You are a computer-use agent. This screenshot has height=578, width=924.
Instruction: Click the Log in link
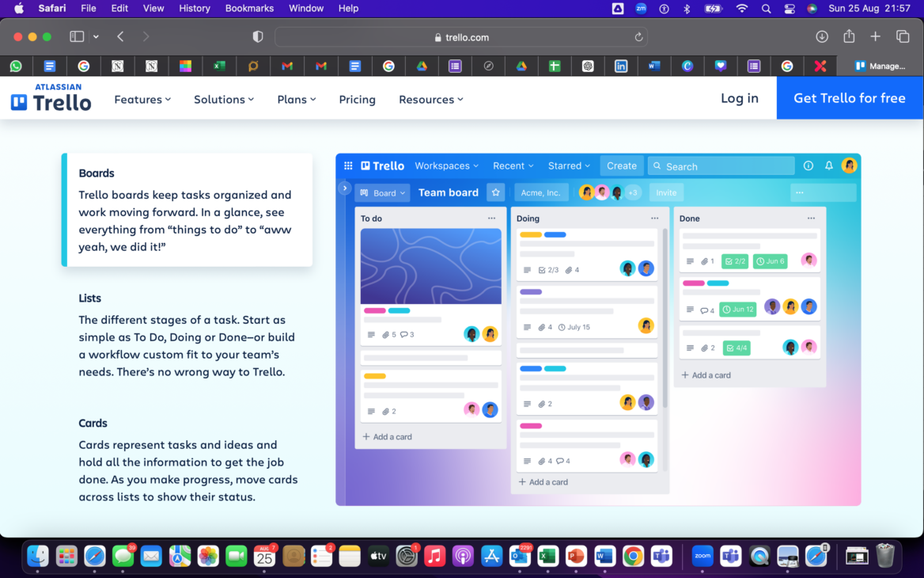click(739, 98)
